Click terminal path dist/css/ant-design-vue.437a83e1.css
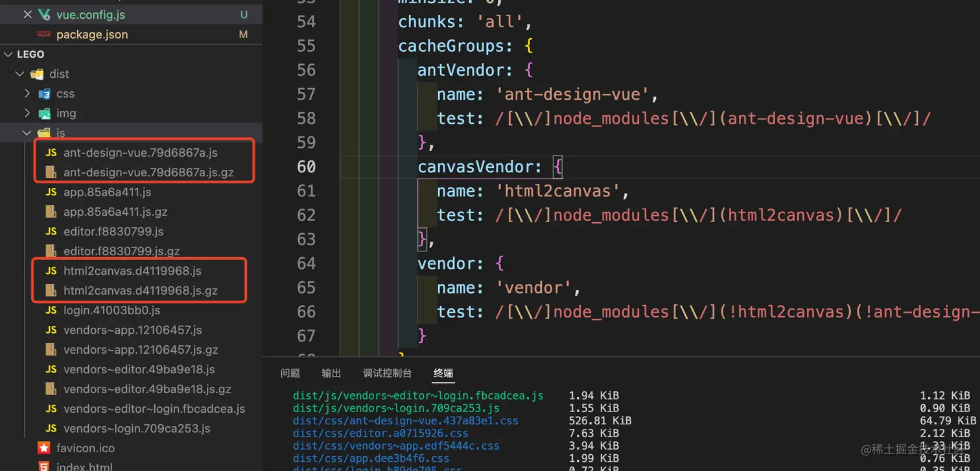 [406, 421]
